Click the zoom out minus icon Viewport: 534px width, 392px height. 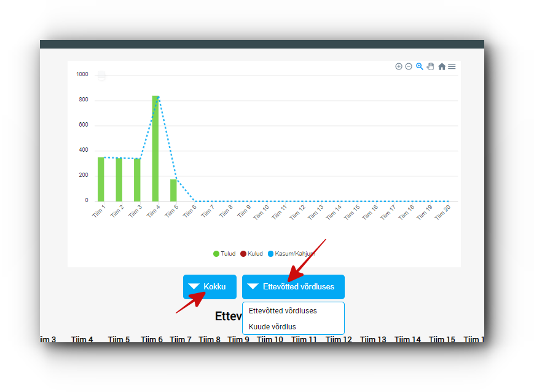point(409,66)
